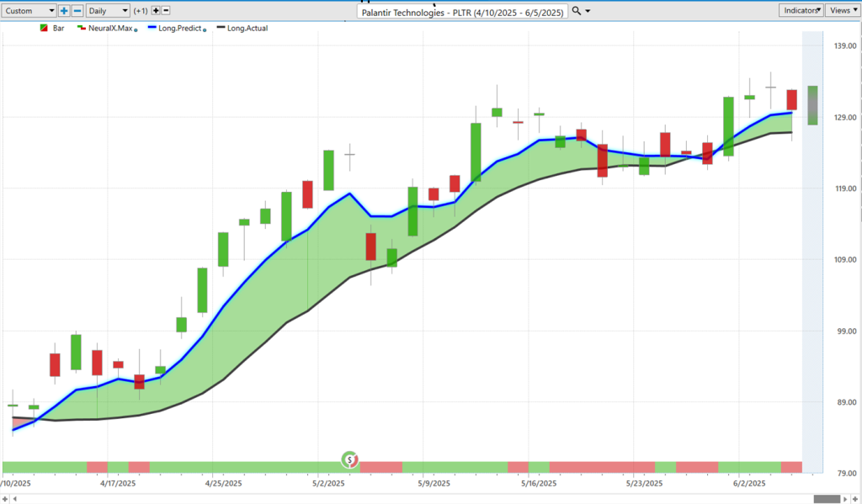
Task: Click the NeuralX.Max legend icon
Action: pos(82,28)
